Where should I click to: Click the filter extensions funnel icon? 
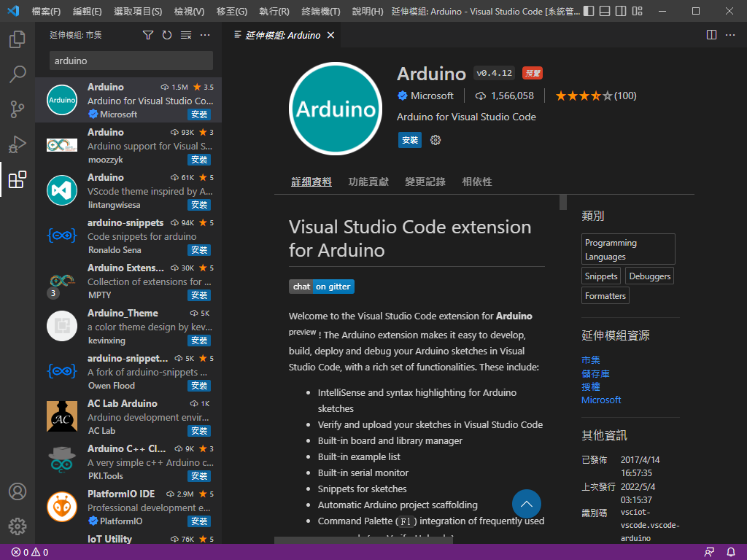148,35
